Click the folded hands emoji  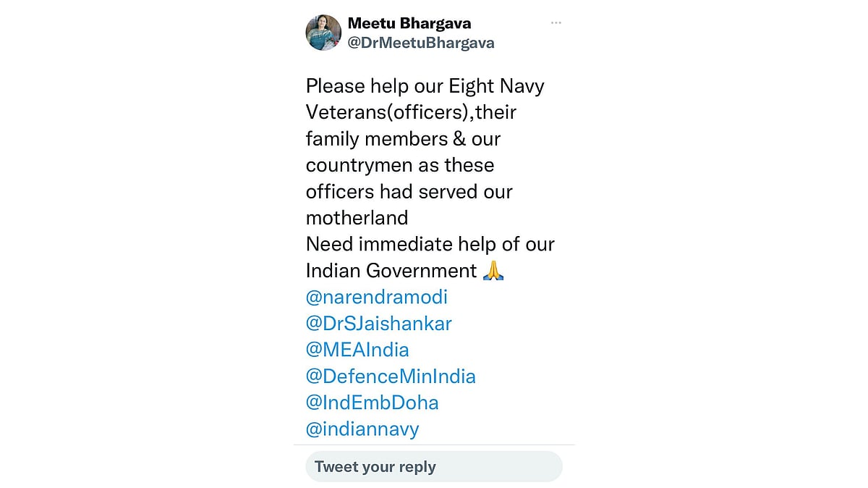pos(493,271)
